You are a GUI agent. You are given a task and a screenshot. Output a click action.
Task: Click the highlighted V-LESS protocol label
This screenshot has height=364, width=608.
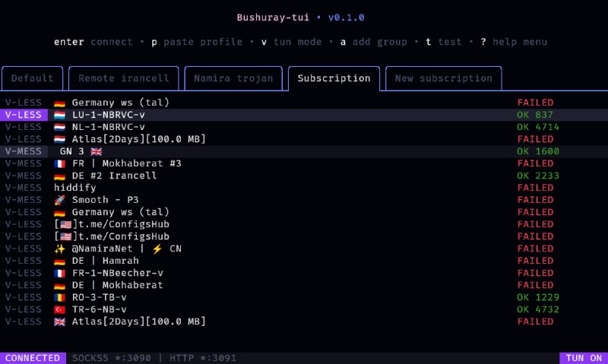coord(24,115)
